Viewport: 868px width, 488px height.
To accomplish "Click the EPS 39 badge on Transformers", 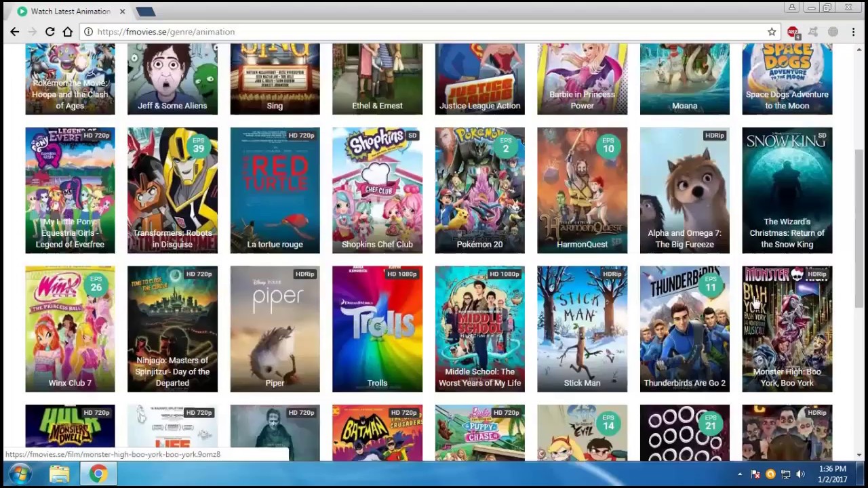I will (198, 145).
